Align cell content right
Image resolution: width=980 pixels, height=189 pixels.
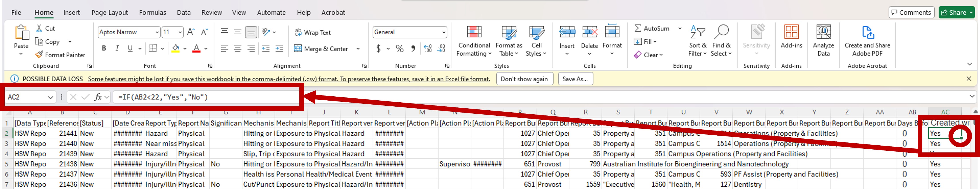pyautogui.click(x=251, y=48)
